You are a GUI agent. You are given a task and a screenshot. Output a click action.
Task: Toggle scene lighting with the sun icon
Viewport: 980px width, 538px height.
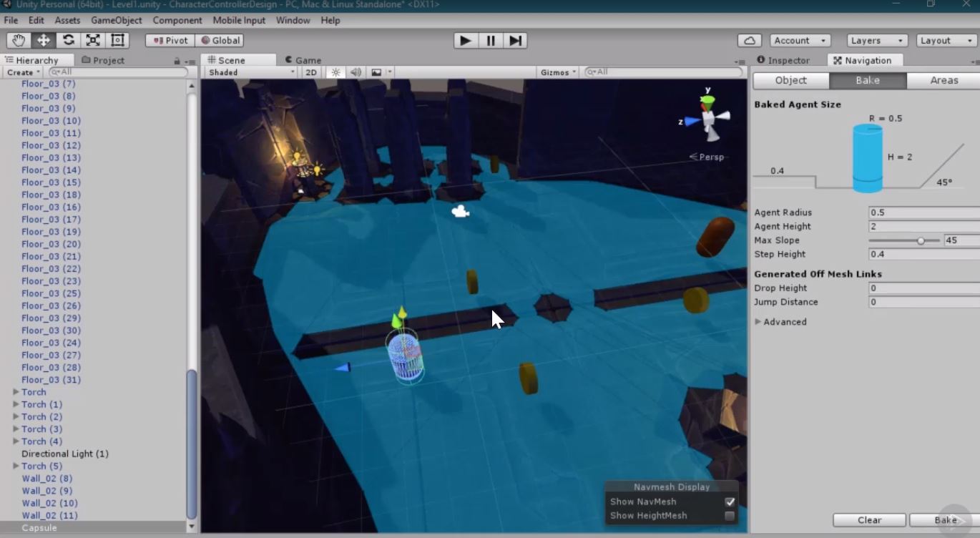click(335, 72)
